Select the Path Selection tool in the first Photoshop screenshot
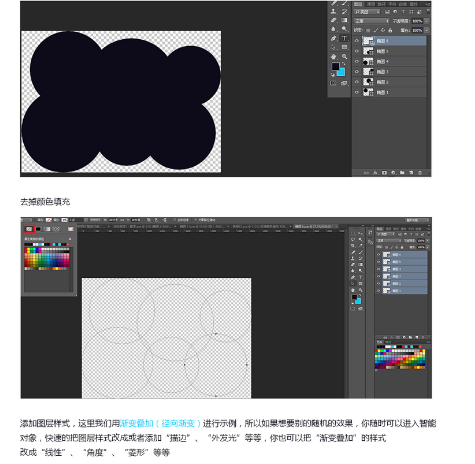Viewport: 475px width, 464px height. [x=333, y=47]
